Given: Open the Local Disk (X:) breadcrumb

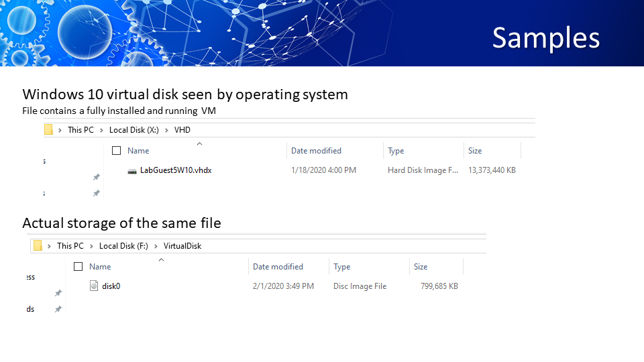Looking at the screenshot, I should tap(134, 129).
